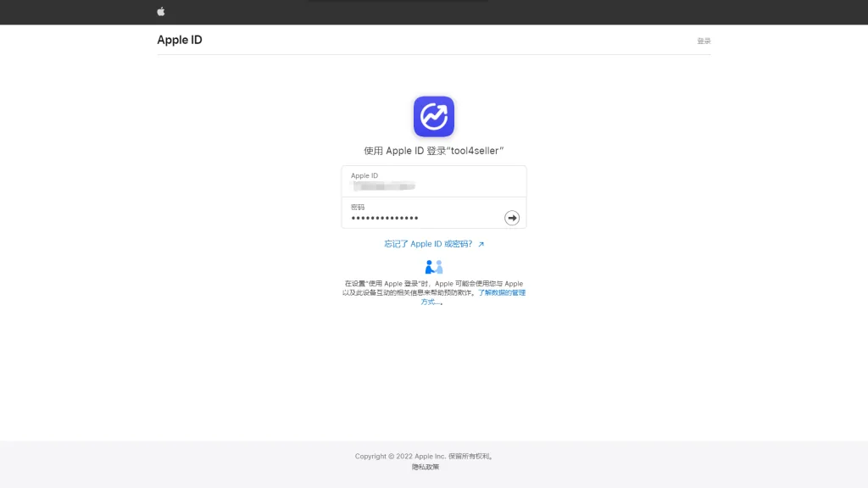Screen dimensions: 868x488
Task: Click the Apple logo in top bar
Action: point(160,12)
